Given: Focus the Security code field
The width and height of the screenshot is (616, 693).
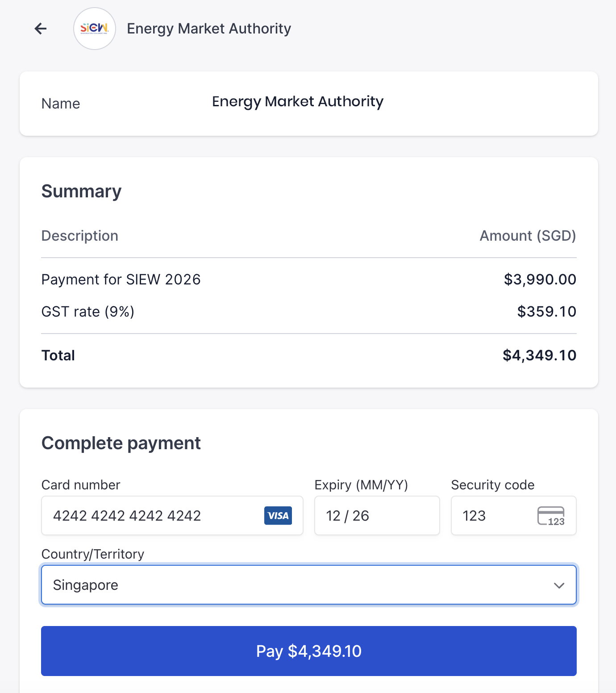Looking at the screenshot, I should [x=514, y=516].
